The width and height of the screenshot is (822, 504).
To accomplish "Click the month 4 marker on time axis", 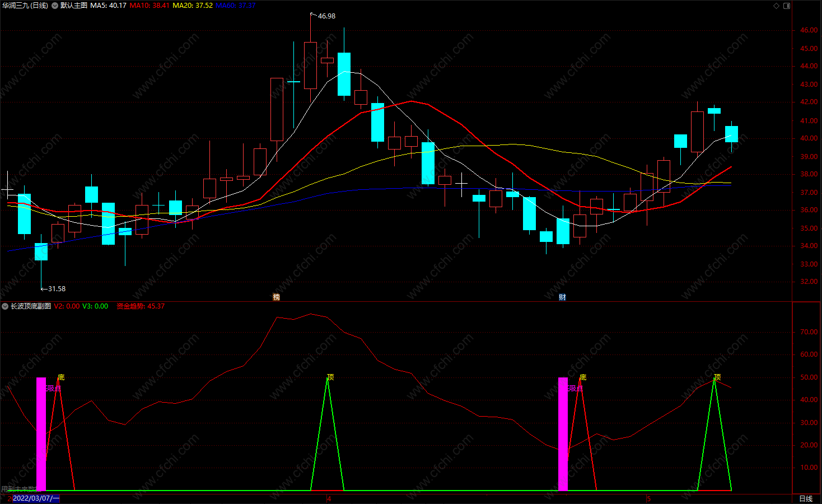I will point(329,498).
